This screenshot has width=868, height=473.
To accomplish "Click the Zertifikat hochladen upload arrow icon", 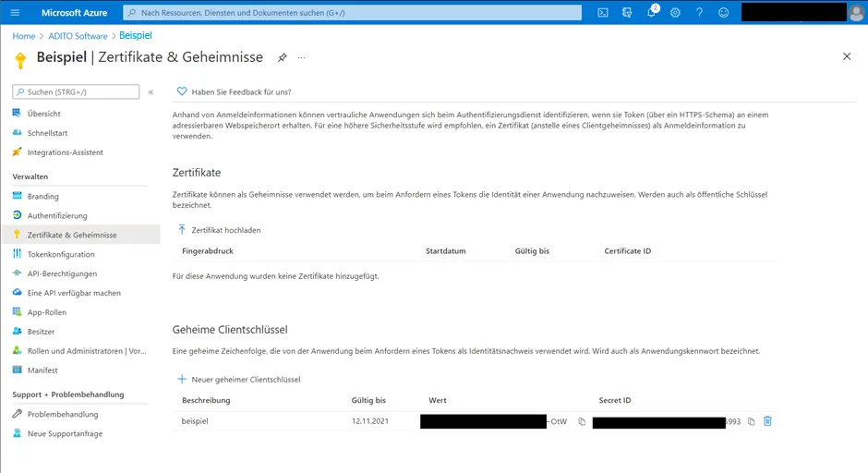I will (182, 230).
